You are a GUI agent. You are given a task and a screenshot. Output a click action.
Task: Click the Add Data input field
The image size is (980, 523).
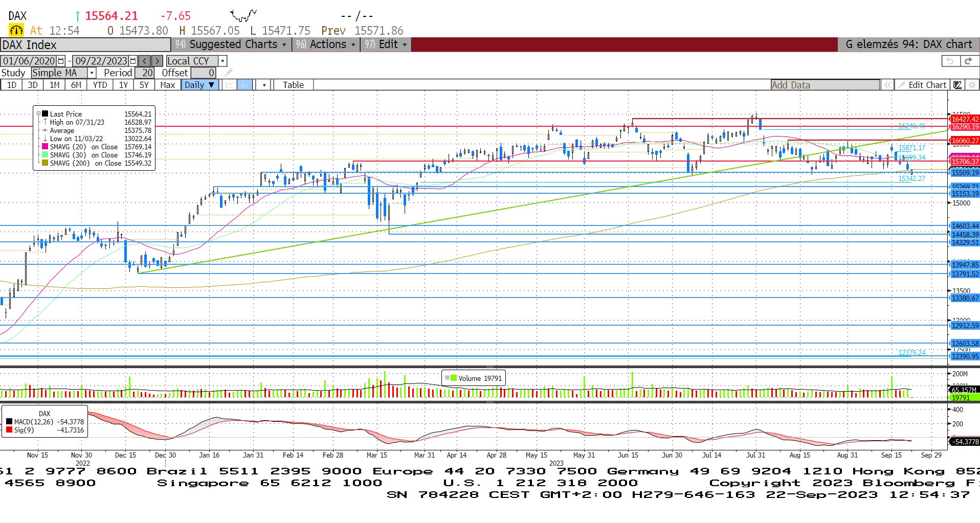825,85
